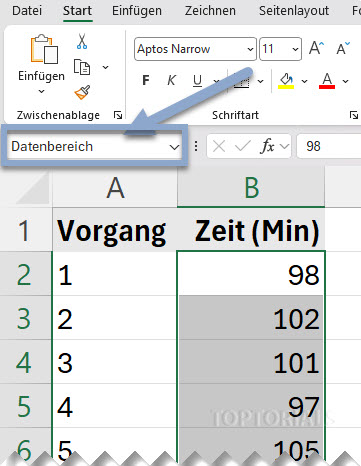
Task: Click cell with value 101
Action: [x=251, y=362]
